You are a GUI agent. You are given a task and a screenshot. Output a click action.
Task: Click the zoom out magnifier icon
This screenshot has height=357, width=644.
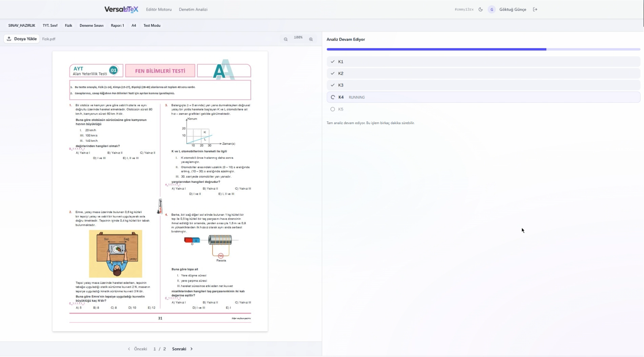point(285,39)
